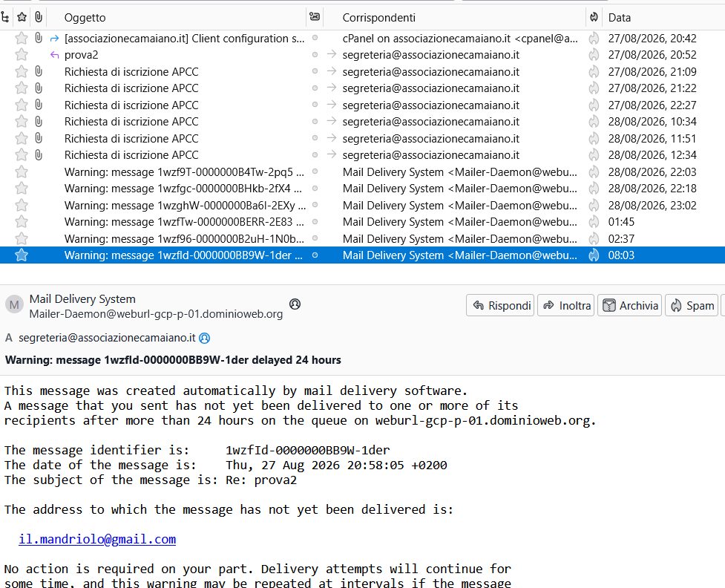The height and width of the screenshot is (588, 725).
Task: Sort by the thread column header icon
Action: 5,18
